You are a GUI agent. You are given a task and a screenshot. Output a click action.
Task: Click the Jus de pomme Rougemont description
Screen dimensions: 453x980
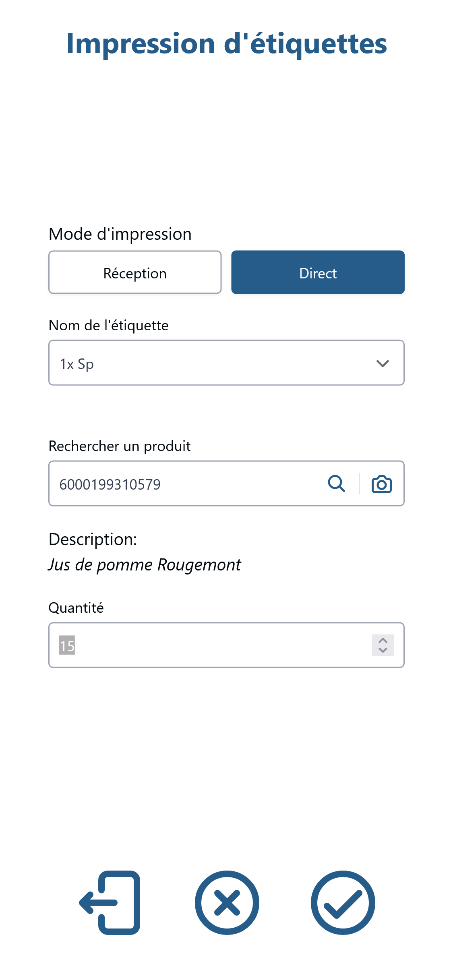coord(145,565)
